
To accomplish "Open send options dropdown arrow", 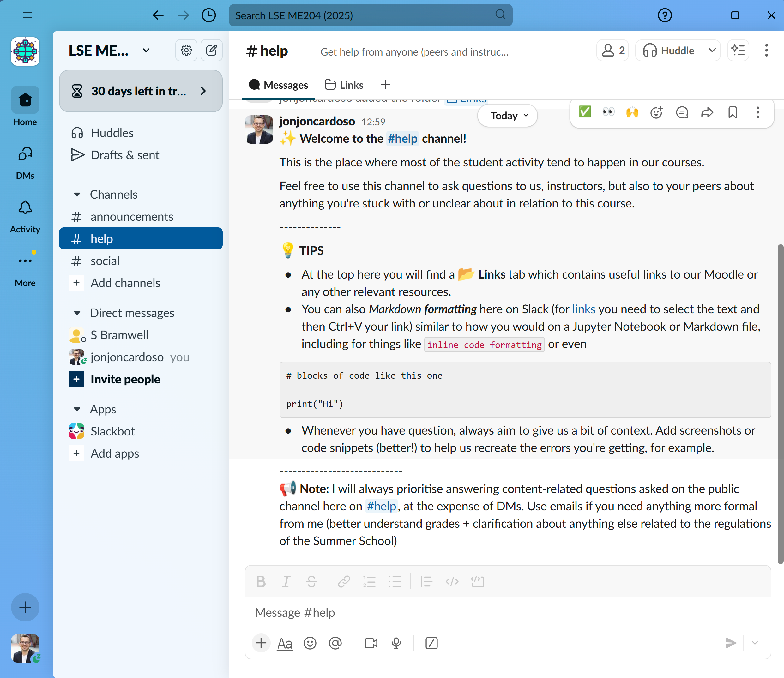I will point(755,643).
